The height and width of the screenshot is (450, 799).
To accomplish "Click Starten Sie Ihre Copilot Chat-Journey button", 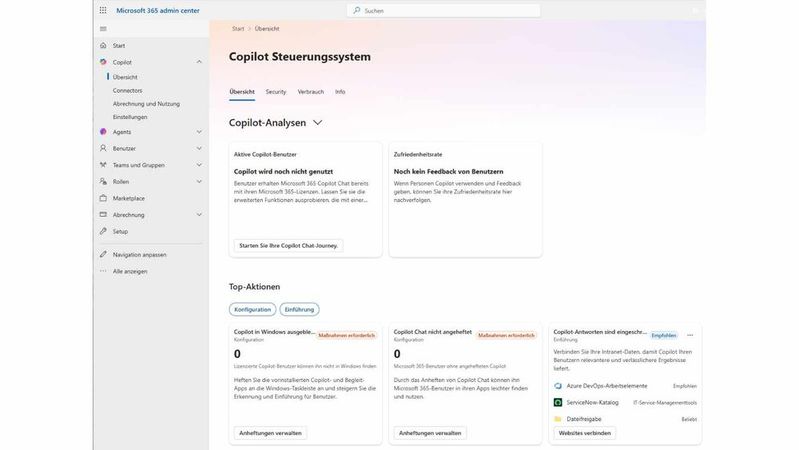I will coord(288,246).
